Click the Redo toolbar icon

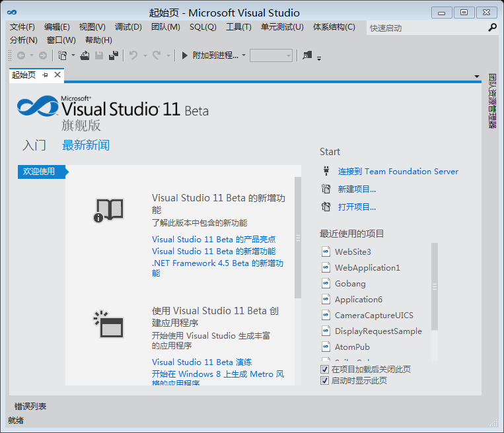click(157, 55)
